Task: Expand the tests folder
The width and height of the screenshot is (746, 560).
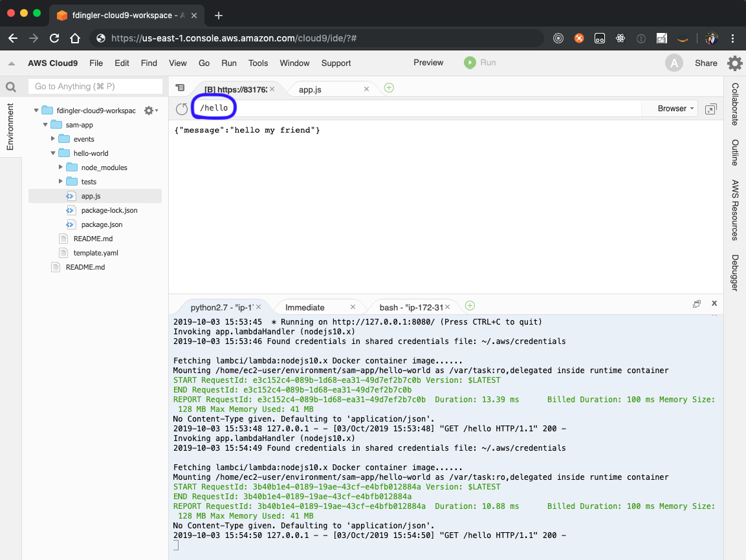Action: (x=60, y=182)
